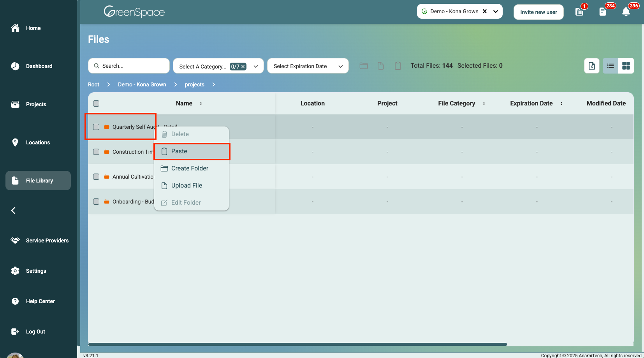Click the Annual Cultivation folder icon

[x=107, y=177]
